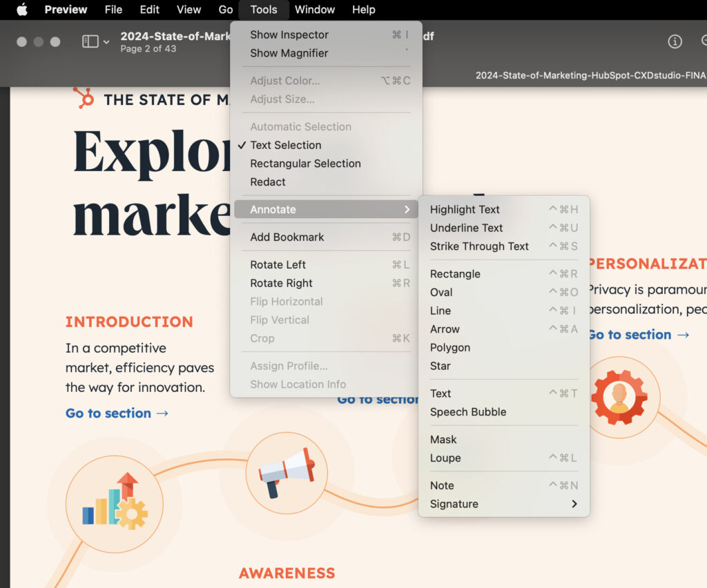Expand the sidebar view options chevron
707x588 pixels.
click(106, 42)
